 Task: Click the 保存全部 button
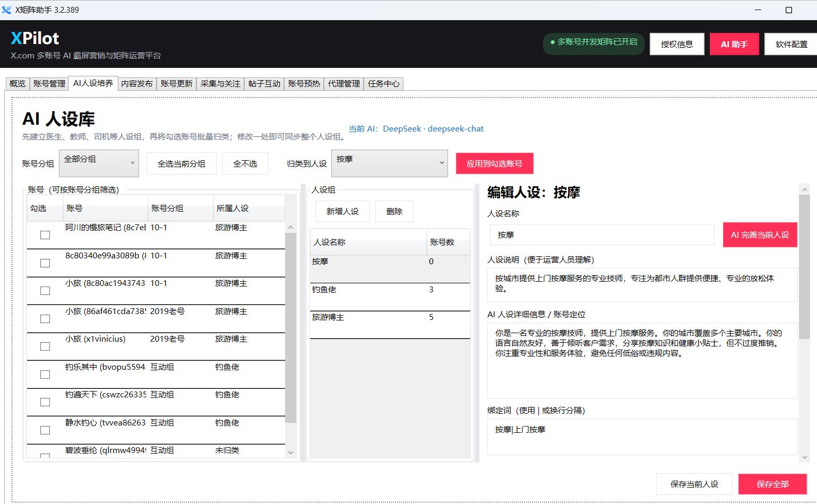tap(772, 484)
